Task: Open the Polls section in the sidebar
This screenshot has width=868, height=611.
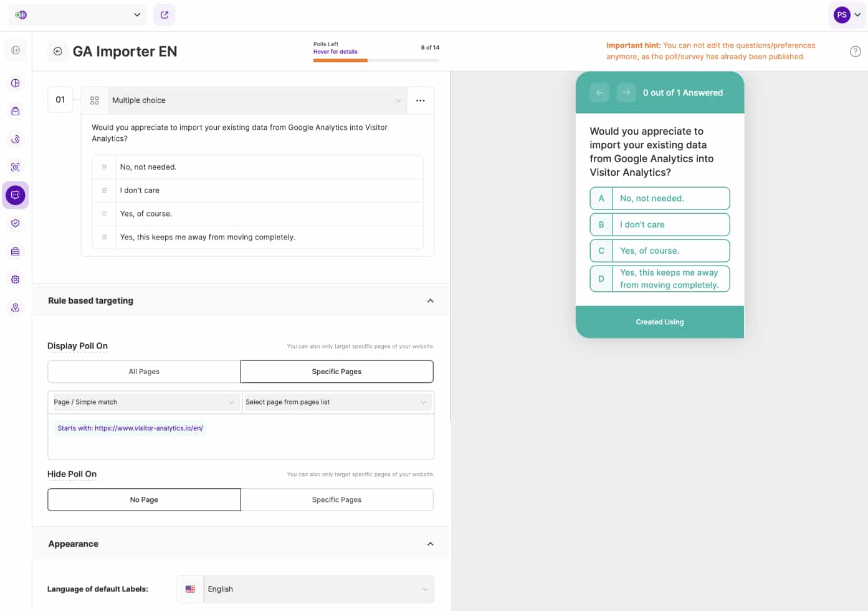Action: (16, 195)
